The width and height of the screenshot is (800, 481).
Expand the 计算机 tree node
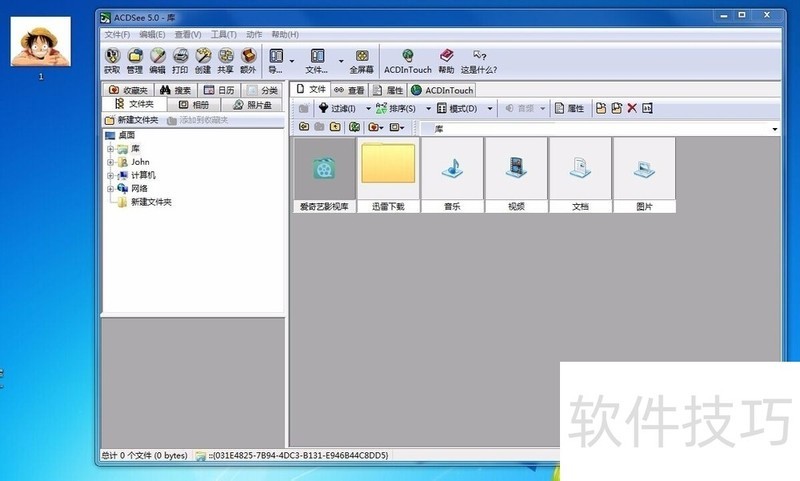point(110,175)
